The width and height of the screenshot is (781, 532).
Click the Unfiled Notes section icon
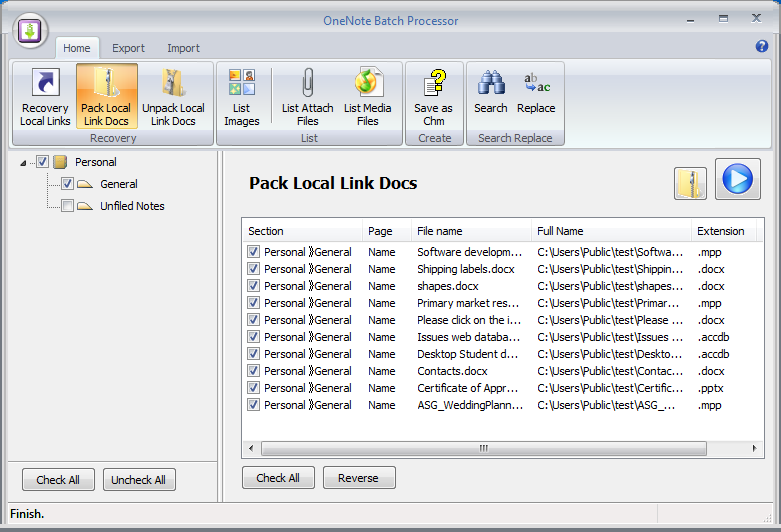point(85,206)
